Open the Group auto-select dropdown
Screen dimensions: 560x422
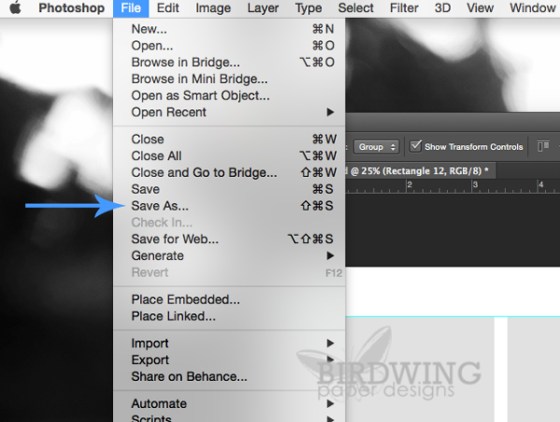point(376,147)
